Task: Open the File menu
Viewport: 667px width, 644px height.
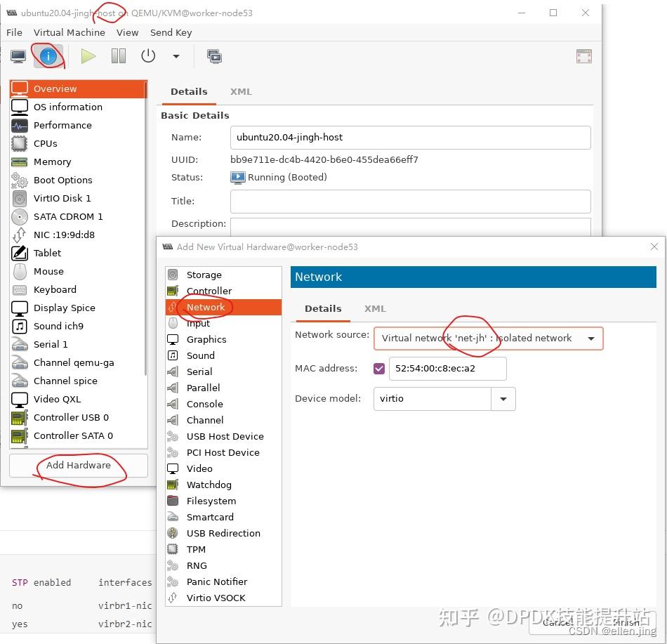Action: point(14,33)
